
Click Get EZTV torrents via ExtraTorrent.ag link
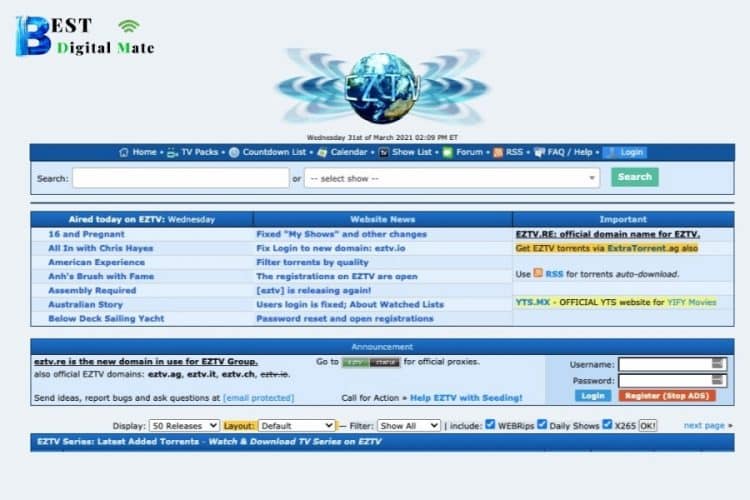(x=607, y=248)
